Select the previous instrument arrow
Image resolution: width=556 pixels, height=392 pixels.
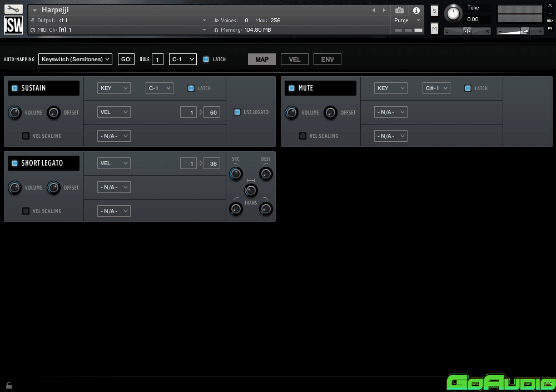click(x=374, y=11)
